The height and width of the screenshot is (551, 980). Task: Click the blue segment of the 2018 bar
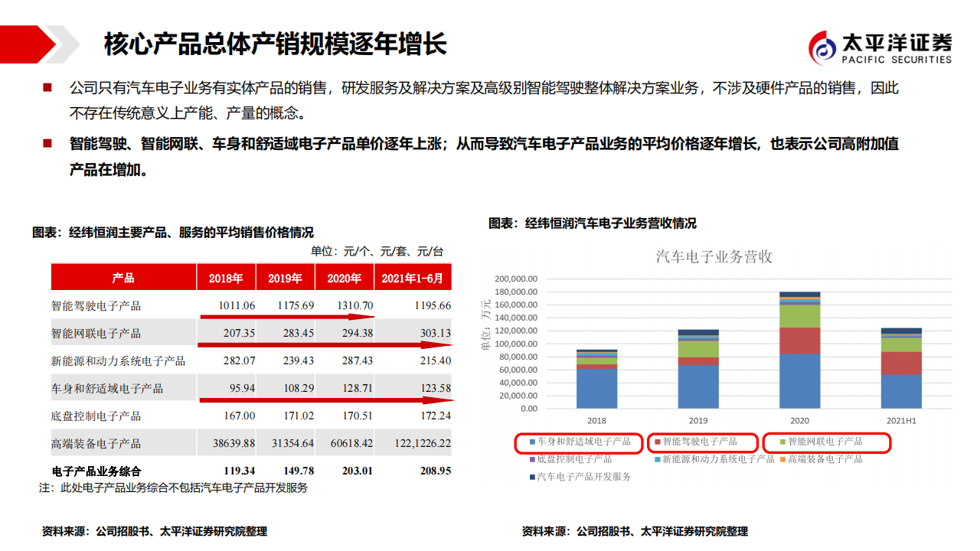(x=597, y=389)
